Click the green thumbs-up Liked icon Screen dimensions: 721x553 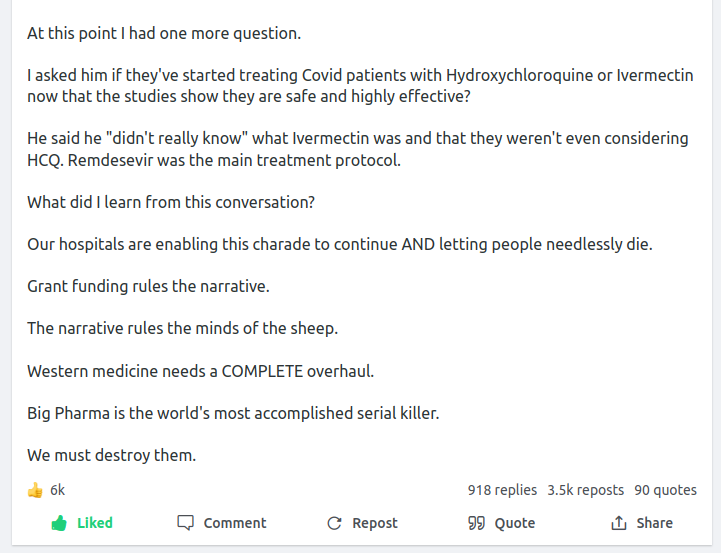pos(59,523)
